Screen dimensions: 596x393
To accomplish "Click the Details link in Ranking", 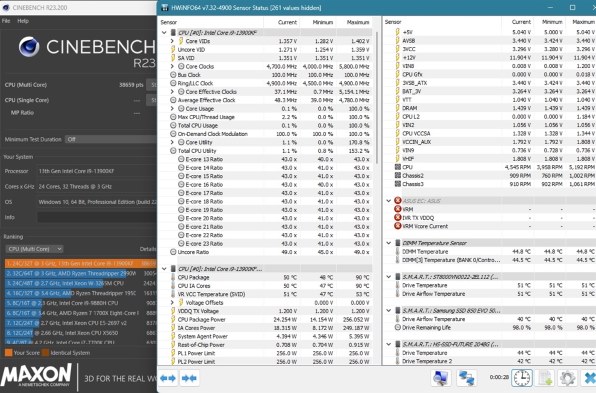I will (x=148, y=249).
